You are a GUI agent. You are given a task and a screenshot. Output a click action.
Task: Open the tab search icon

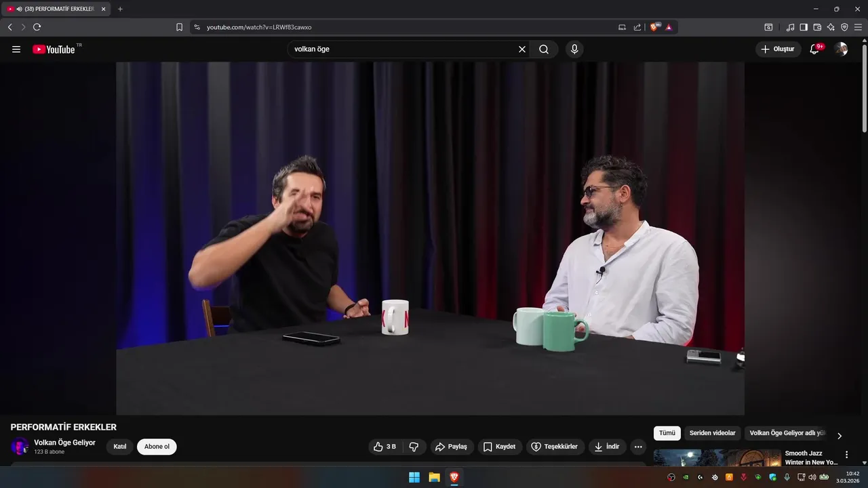768,27
